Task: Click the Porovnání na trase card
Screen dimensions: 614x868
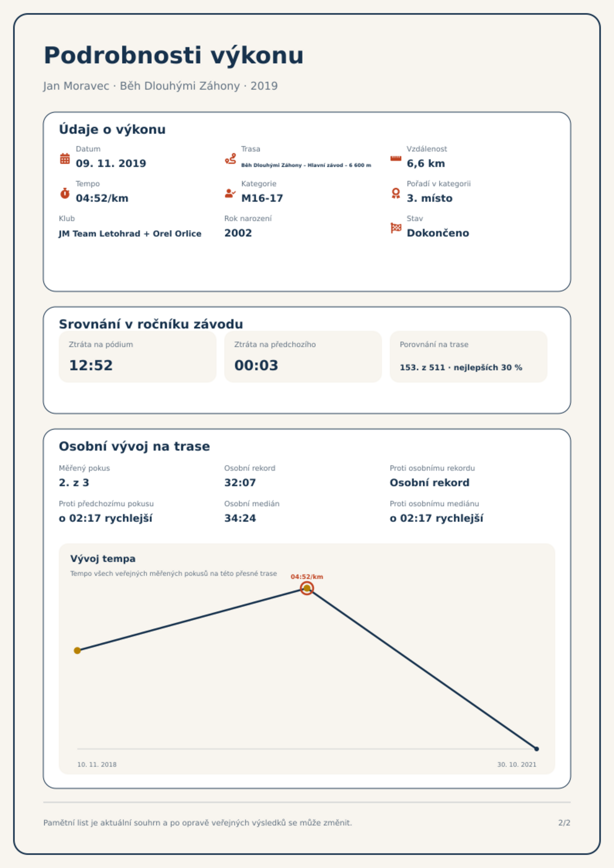Action: (469, 356)
